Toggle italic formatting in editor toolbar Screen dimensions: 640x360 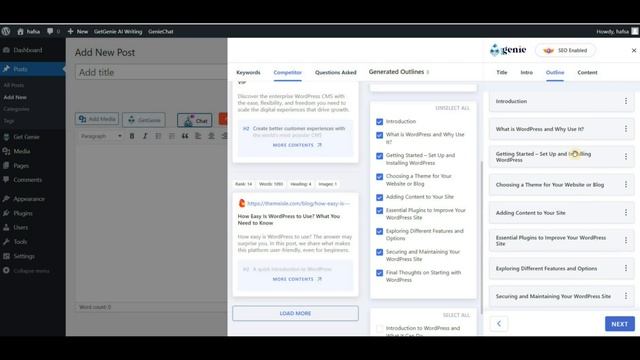pyautogui.click(x=145, y=136)
